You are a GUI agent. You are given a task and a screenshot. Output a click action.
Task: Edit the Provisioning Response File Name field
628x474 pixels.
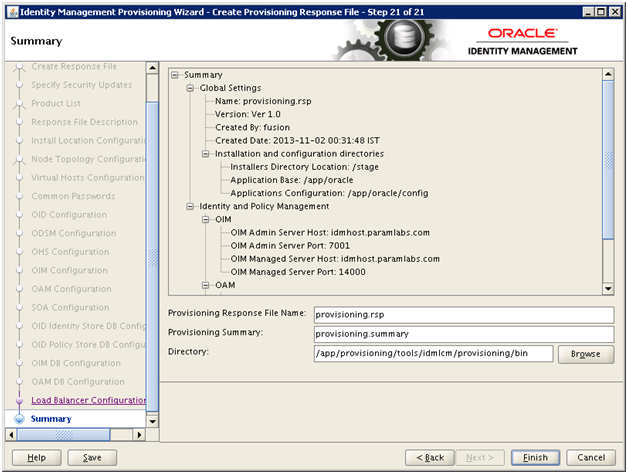tap(464, 315)
